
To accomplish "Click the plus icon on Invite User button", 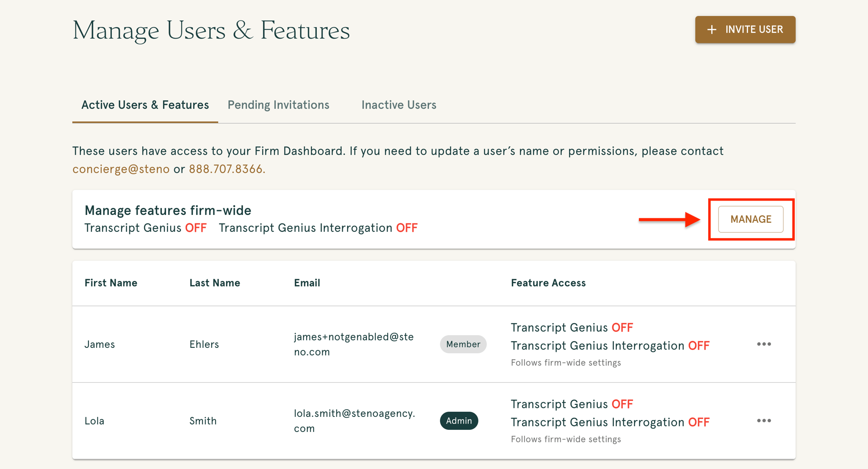I will click(x=712, y=29).
